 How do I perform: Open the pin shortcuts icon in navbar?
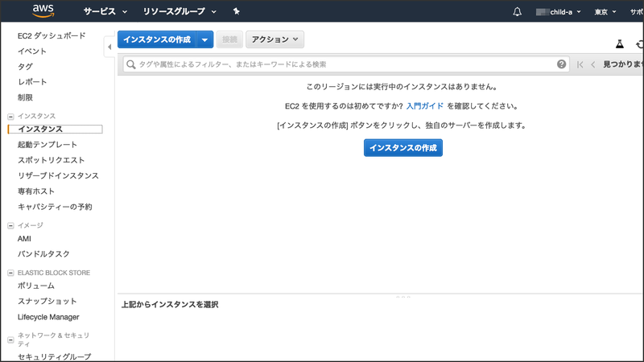coord(236,11)
